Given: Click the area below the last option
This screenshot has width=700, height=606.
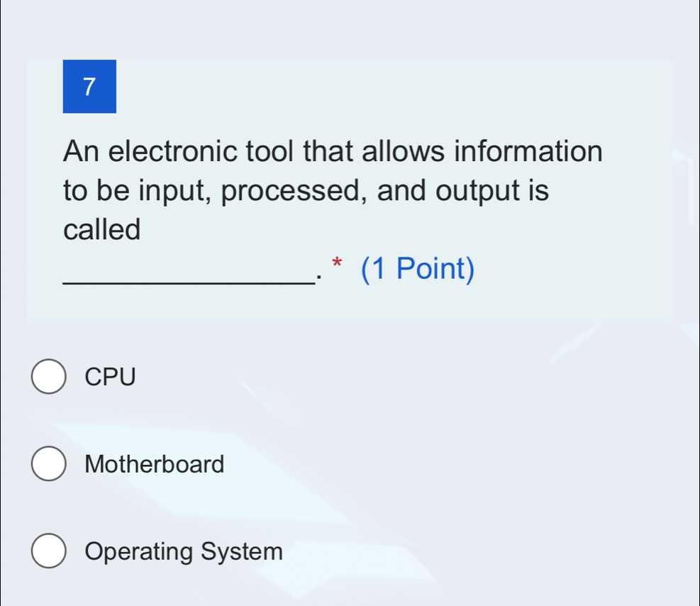Looking at the screenshot, I should click(x=284, y=593).
